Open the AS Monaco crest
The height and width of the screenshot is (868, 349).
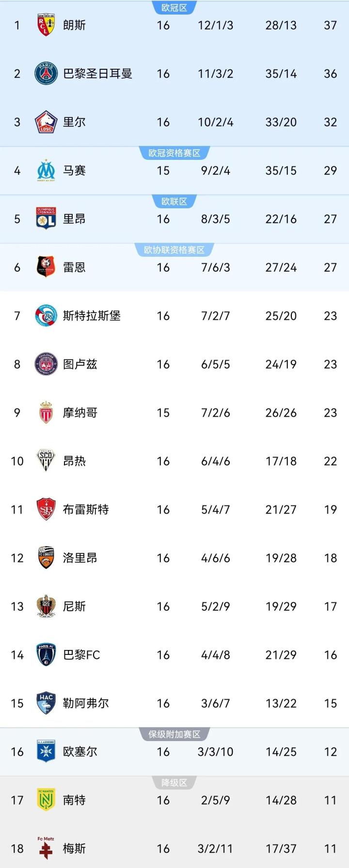46,413
